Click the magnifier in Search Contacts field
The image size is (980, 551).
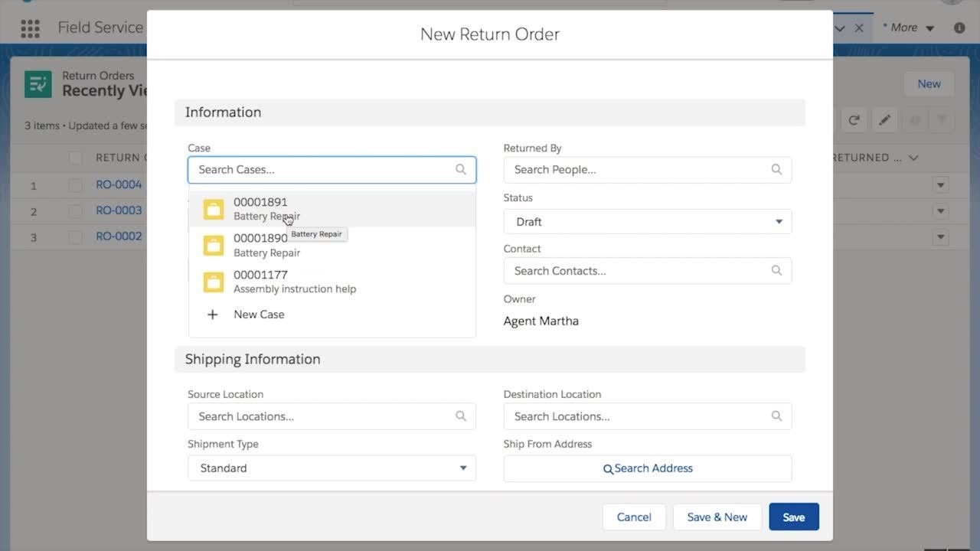point(776,271)
